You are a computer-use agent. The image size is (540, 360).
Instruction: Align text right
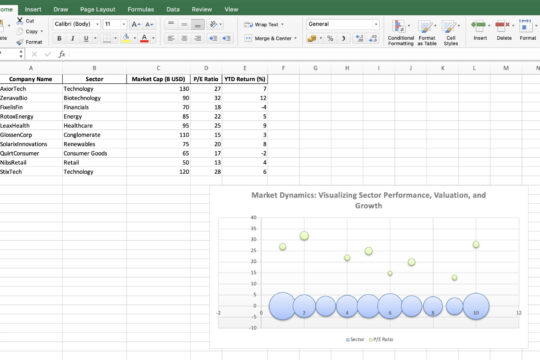tap(198, 38)
